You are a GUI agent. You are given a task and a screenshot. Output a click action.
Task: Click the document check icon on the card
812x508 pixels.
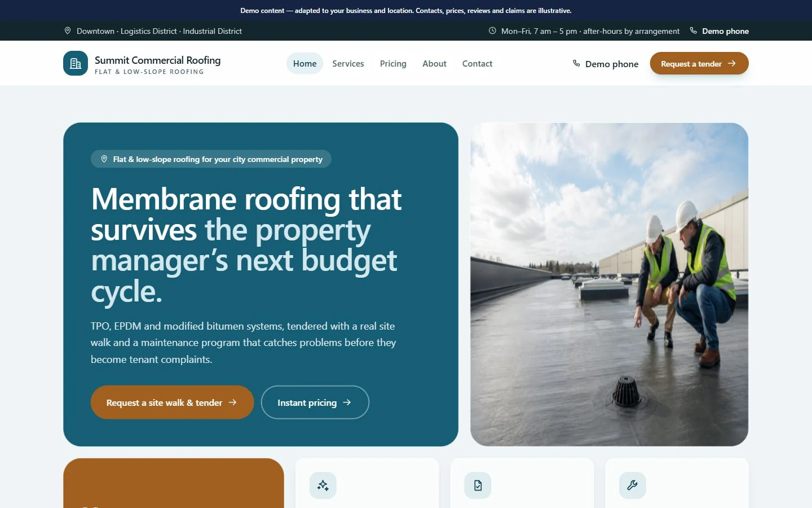478,485
